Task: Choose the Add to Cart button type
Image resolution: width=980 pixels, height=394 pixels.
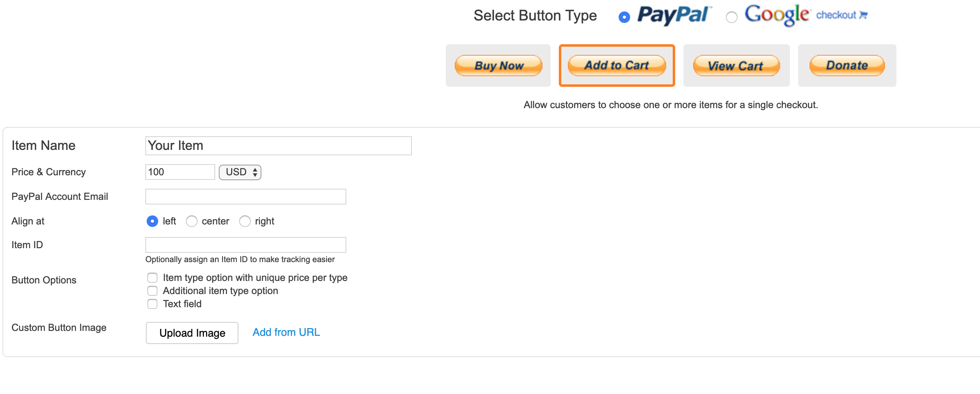Action: click(x=617, y=66)
